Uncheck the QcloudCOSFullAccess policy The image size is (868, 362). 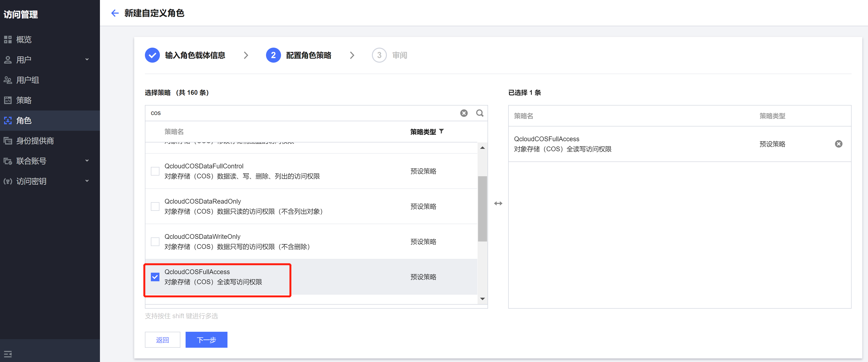(155, 277)
